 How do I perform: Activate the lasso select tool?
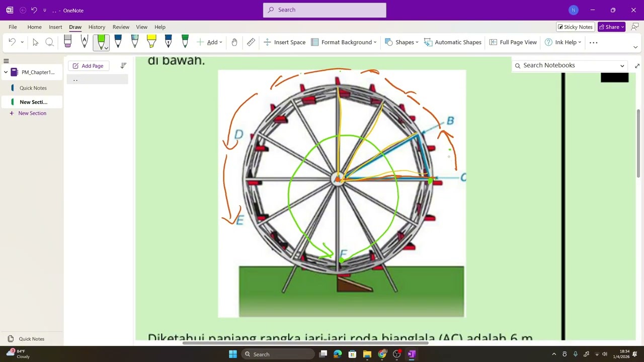[x=49, y=42]
